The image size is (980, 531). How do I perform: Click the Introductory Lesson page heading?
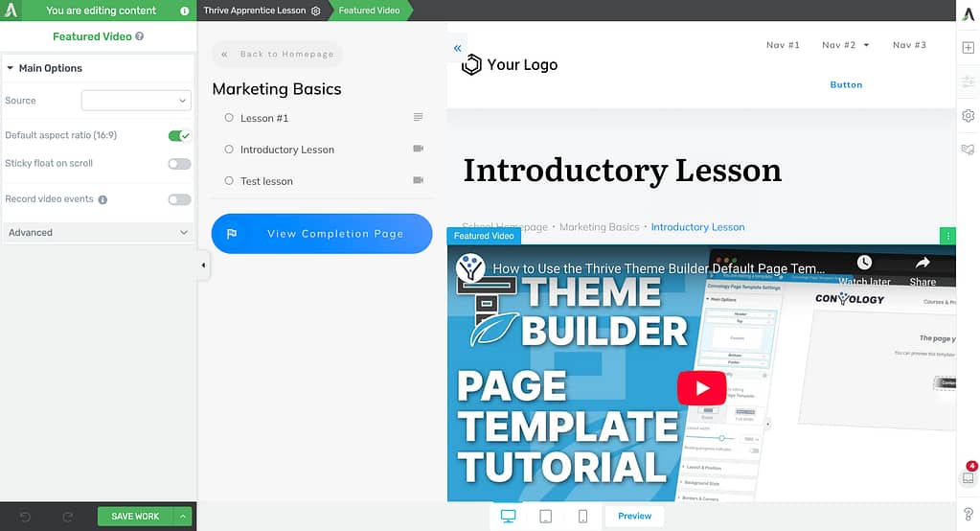click(x=623, y=170)
